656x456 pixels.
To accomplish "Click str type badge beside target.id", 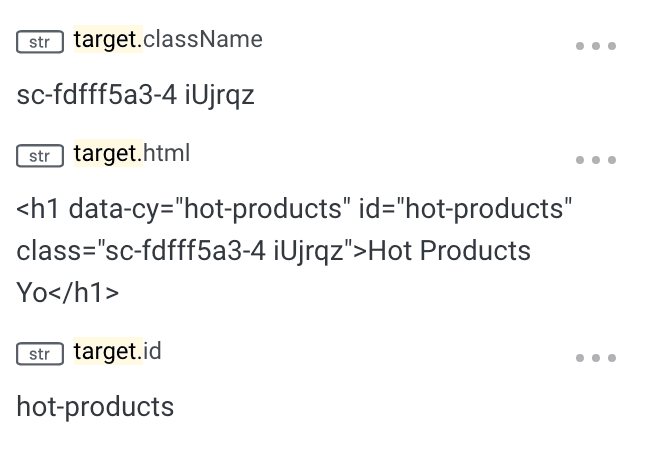I will tap(40, 354).
